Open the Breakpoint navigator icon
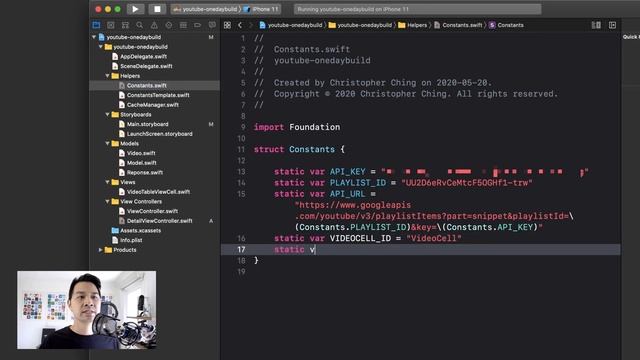Image resolution: width=640 pixels, height=360 pixels. (x=198, y=25)
